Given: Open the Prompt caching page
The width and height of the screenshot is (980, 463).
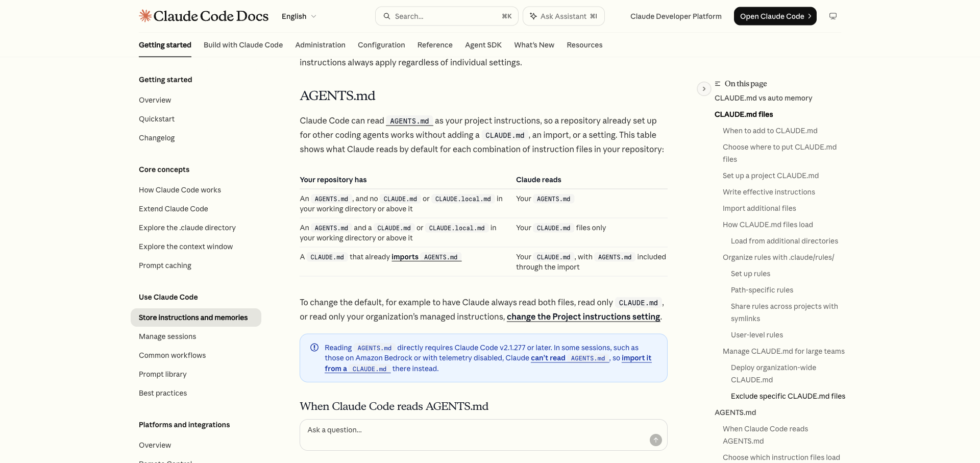Looking at the screenshot, I should click(x=165, y=265).
